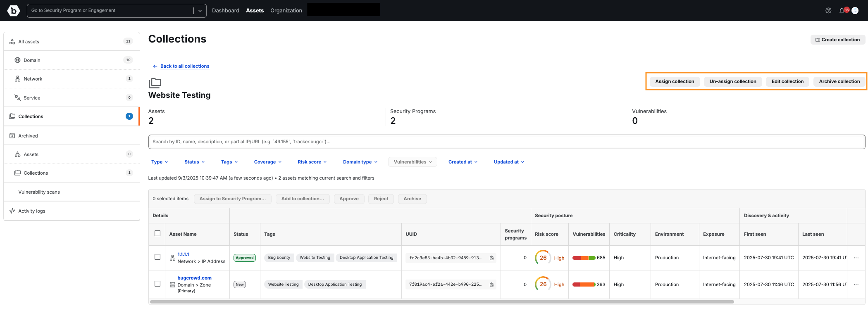Click the vulnerability severity bar showing 685
Screen dimensions: 868x320
click(x=584, y=258)
